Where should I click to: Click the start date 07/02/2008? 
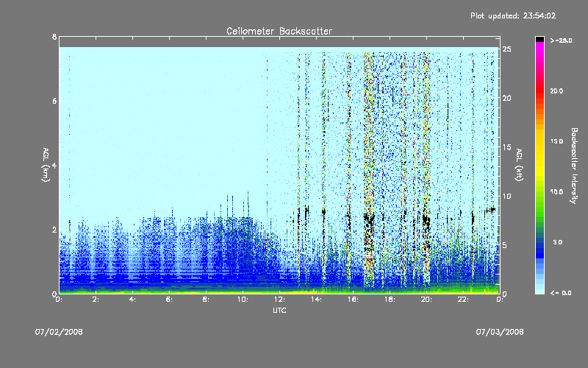pos(59,332)
